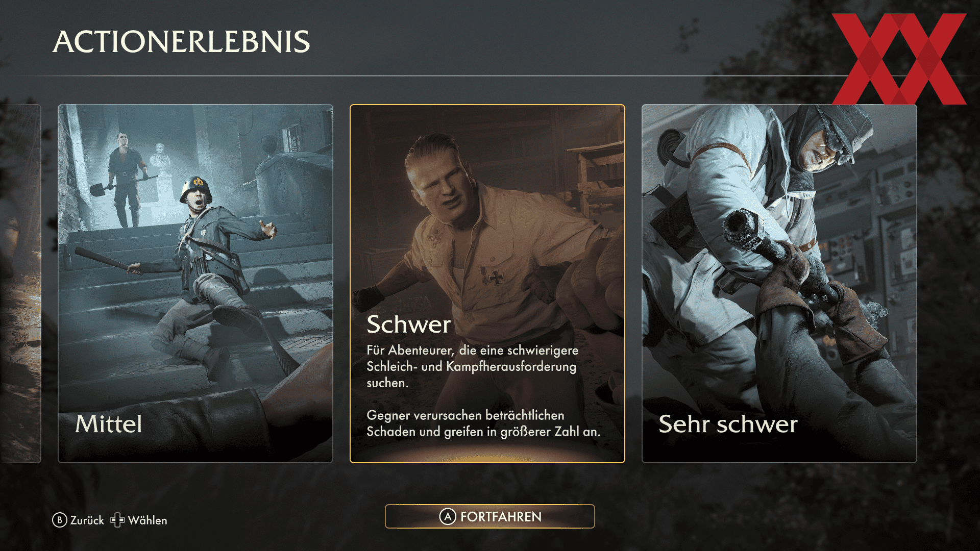Image resolution: width=980 pixels, height=551 pixels.
Task: Select the Mittel difficulty card
Action: [195, 284]
